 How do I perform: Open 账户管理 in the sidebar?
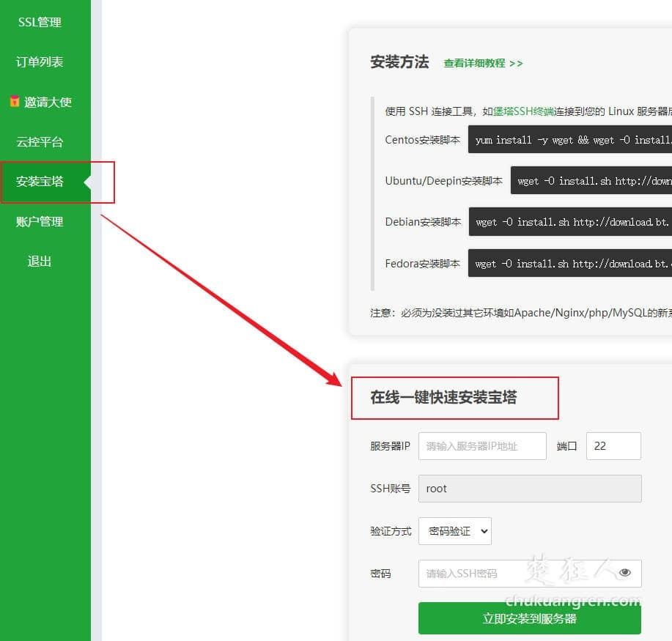39,221
